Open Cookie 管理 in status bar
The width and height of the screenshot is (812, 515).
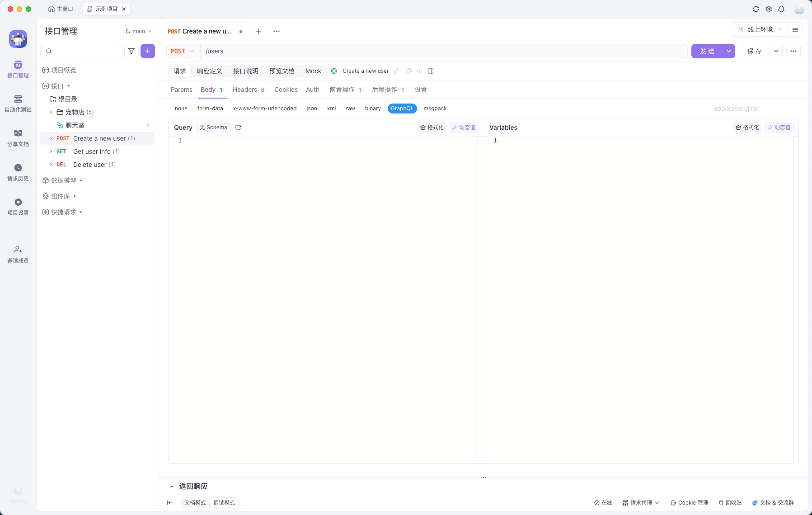coord(690,503)
